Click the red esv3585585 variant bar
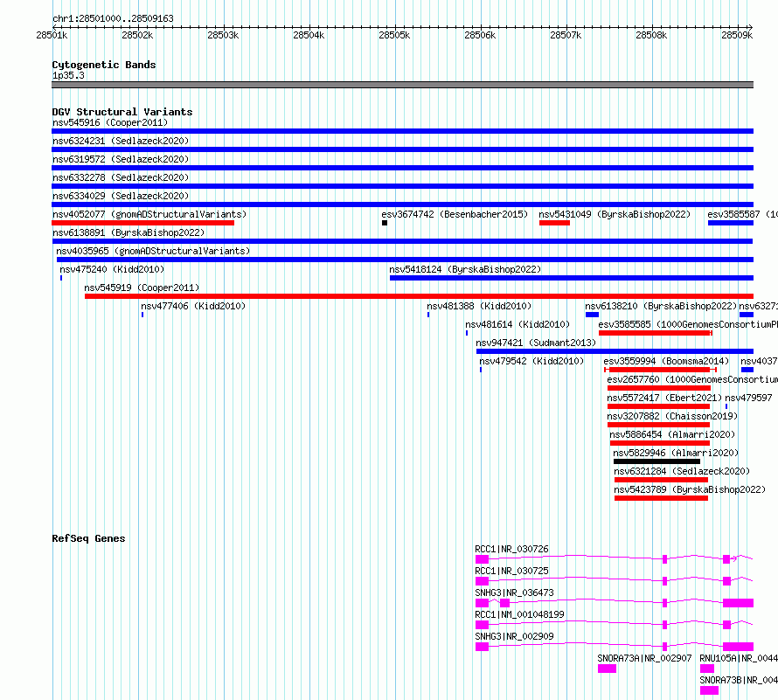Screen dimensions: 778x700 (x=655, y=333)
